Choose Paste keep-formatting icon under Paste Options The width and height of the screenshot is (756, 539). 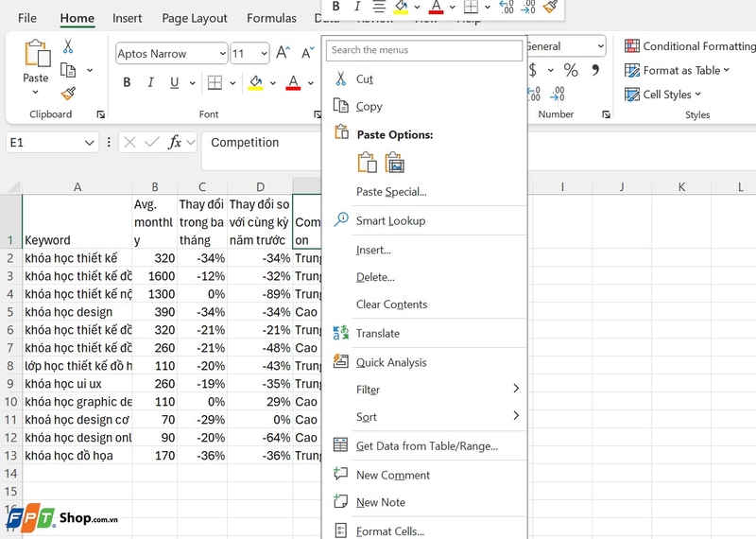click(367, 163)
